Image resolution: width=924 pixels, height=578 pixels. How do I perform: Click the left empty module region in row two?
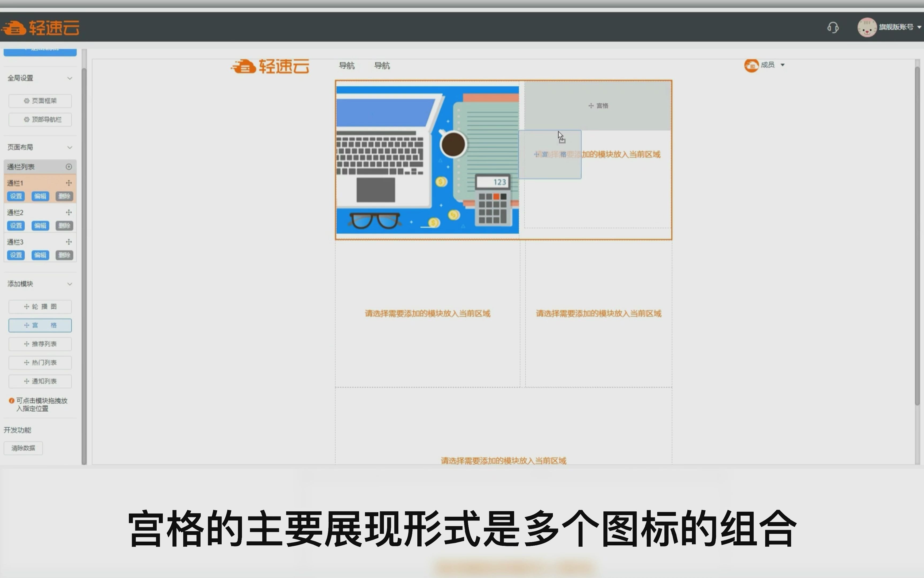pyautogui.click(x=427, y=313)
